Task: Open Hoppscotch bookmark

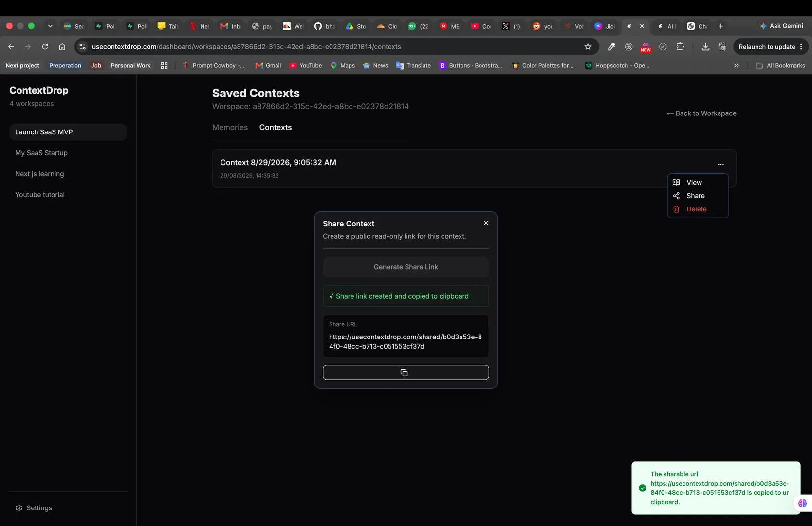Action: coord(617,65)
